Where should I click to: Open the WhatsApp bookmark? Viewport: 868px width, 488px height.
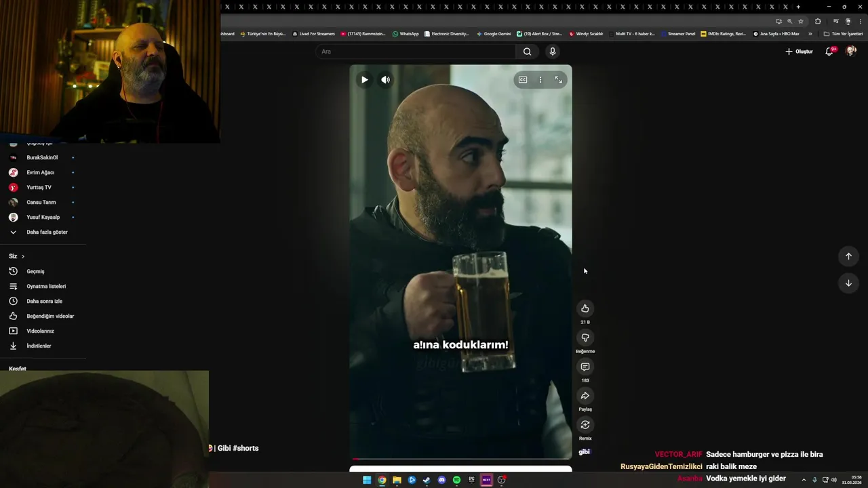pyautogui.click(x=406, y=33)
